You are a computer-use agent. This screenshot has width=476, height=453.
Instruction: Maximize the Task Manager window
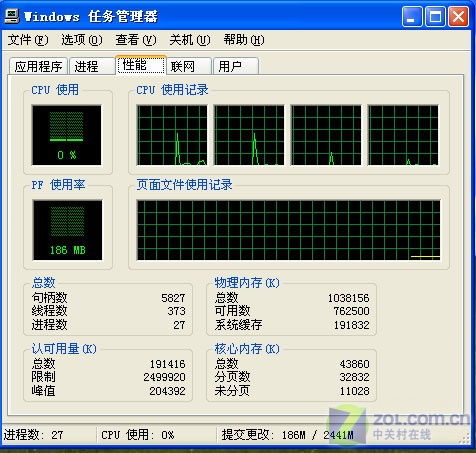click(435, 16)
